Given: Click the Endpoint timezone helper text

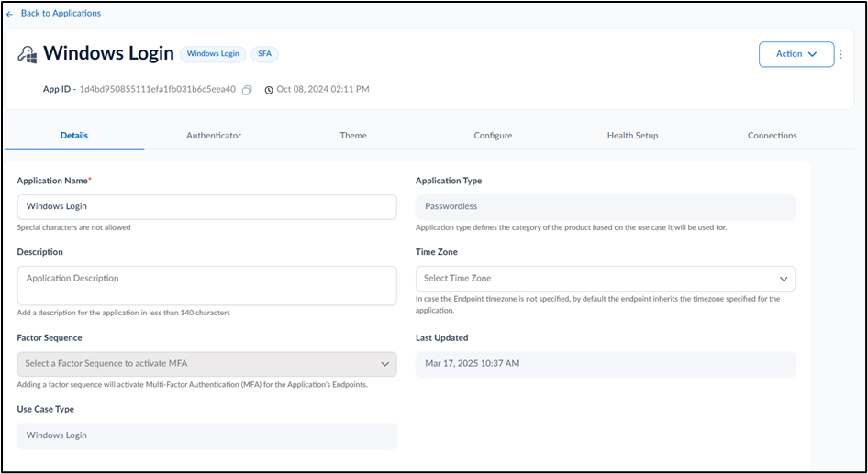Looking at the screenshot, I should coord(598,304).
